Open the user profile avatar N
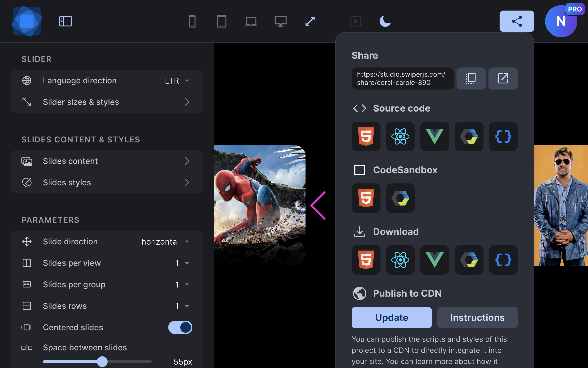Image resolution: width=588 pixels, height=368 pixels. [x=561, y=21]
